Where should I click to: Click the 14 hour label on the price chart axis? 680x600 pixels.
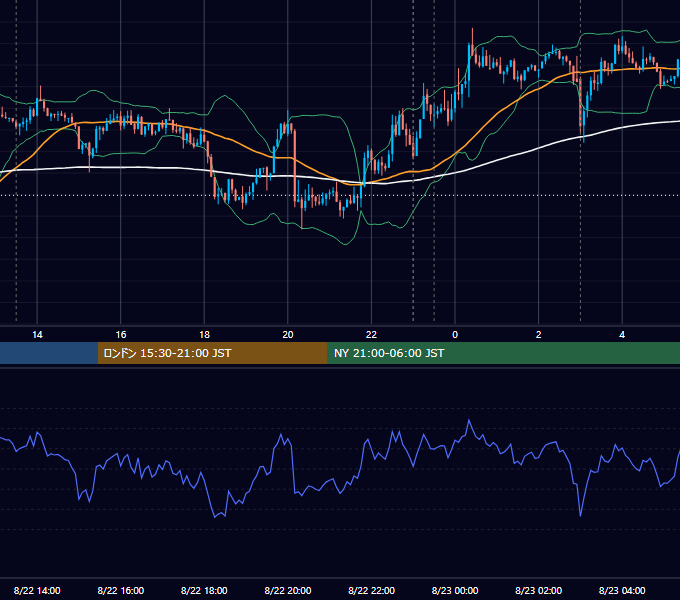pyautogui.click(x=37, y=335)
